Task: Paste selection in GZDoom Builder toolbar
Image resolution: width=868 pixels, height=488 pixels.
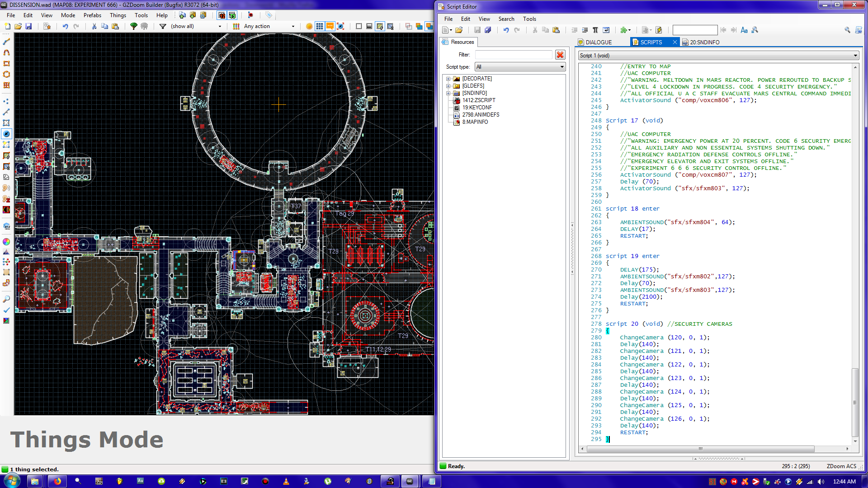Action: [x=115, y=26]
